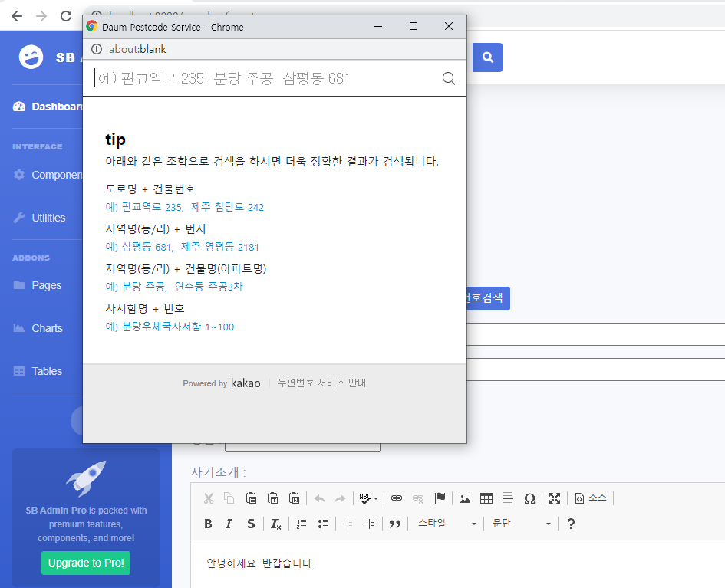The width and height of the screenshot is (725, 588).
Task: Click the Remove Format icon
Action: [x=274, y=524]
